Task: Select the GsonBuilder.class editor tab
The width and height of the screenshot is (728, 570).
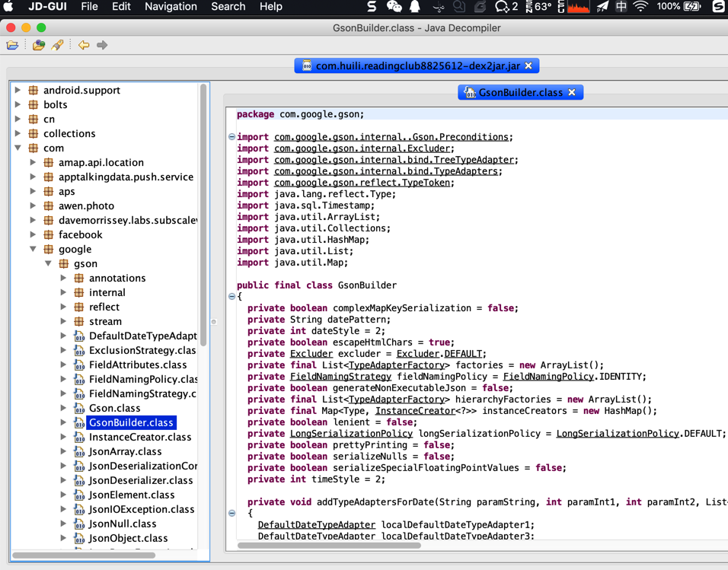Action: [x=520, y=92]
